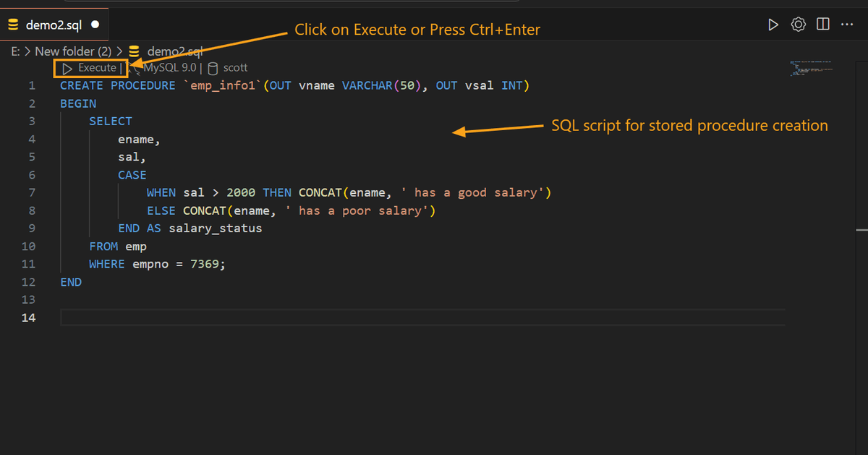Open the E: drive breadcrumb dropdown
The width and height of the screenshot is (868, 455).
(15, 51)
